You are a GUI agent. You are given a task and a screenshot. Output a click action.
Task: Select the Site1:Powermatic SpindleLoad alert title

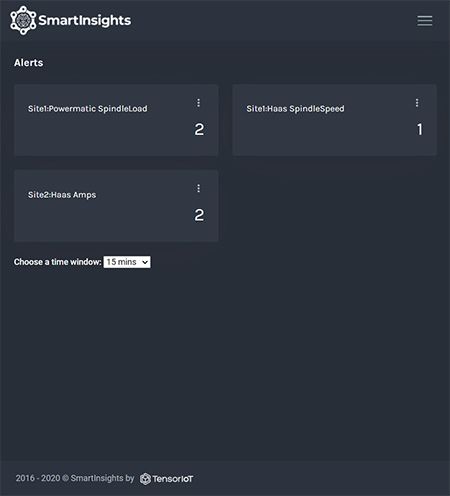tap(87, 109)
